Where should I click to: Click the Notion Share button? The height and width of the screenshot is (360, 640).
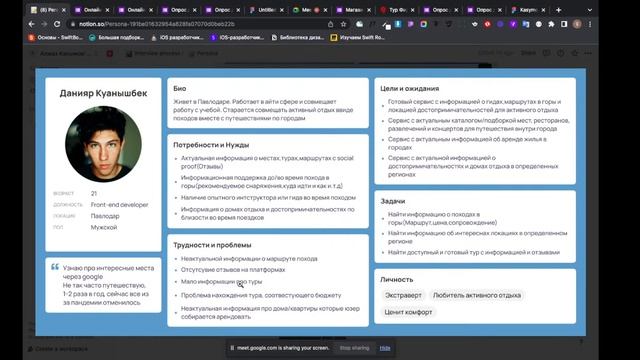(x=528, y=53)
